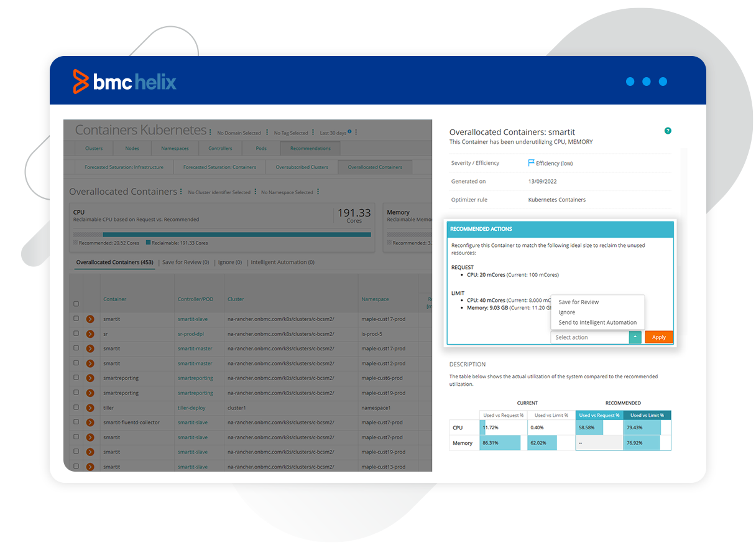756x560 pixels.
Task: Click the info icon next to Last 30 days
Action: [x=348, y=132]
